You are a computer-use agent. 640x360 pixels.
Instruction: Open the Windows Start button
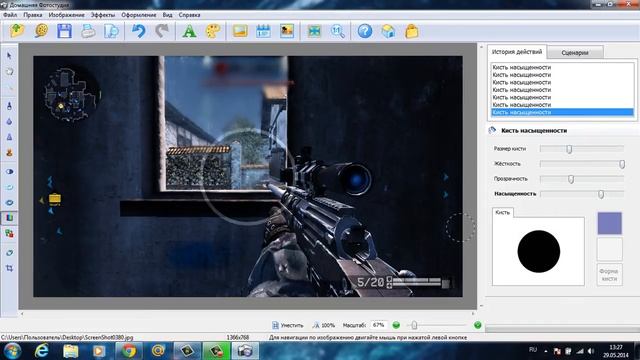pyautogui.click(x=12, y=351)
